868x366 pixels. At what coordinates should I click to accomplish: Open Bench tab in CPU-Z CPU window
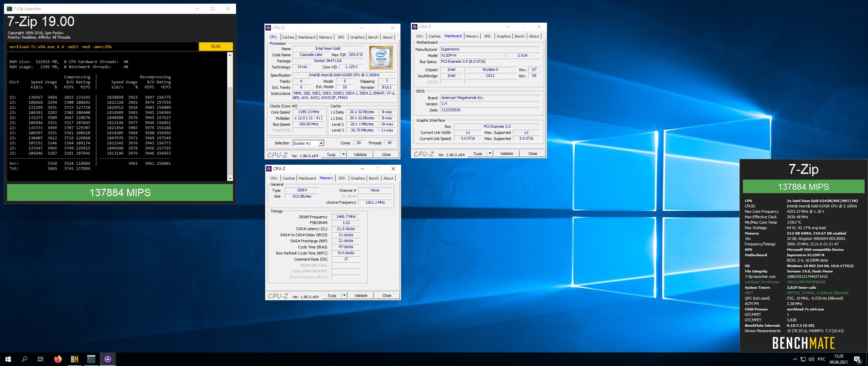(373, 37)
